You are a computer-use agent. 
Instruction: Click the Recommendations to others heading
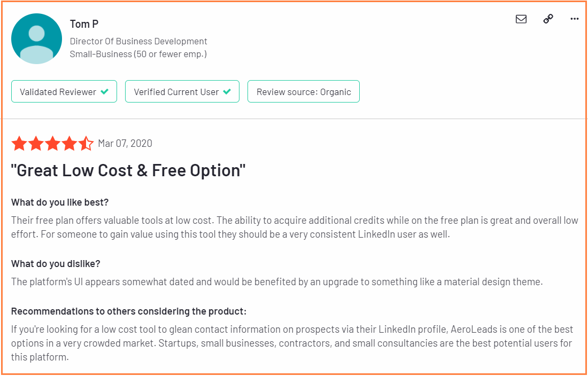(x=129, y=311)
